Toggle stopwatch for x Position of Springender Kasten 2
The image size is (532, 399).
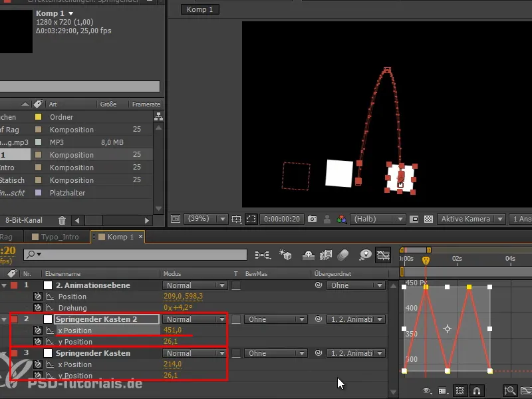coord(38,330)
